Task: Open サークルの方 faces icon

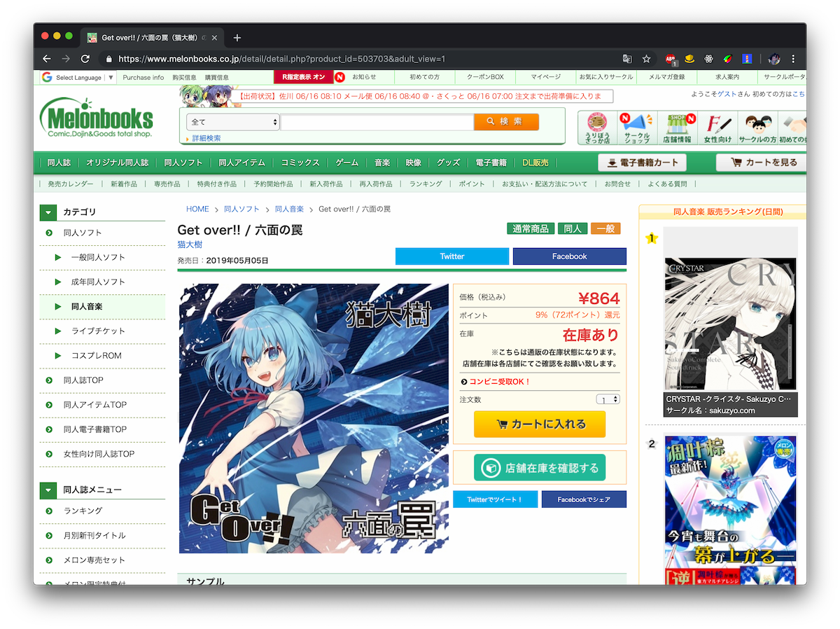Action: pos(757,127)
